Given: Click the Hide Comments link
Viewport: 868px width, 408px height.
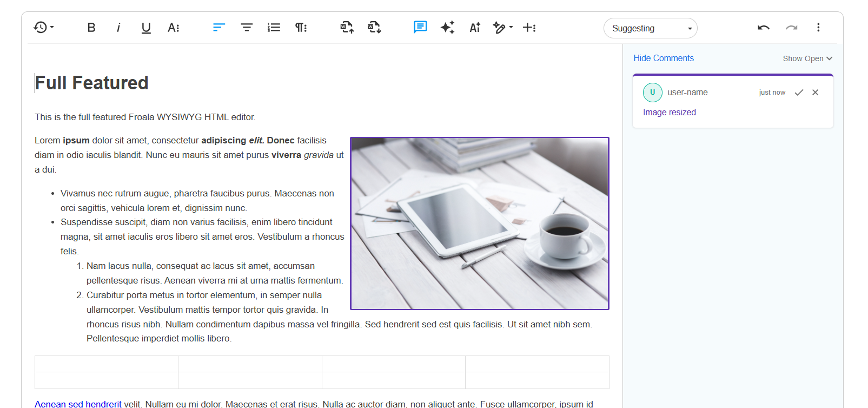Looking at the screenshot, I should (x=664, y=58).
